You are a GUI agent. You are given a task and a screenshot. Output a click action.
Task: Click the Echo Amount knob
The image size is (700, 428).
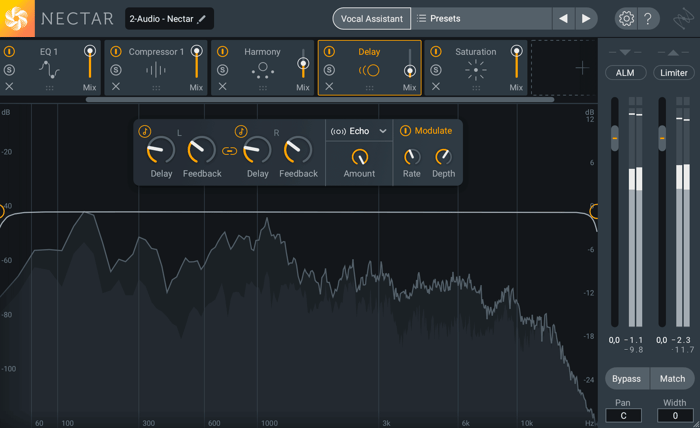coord(359,157)
